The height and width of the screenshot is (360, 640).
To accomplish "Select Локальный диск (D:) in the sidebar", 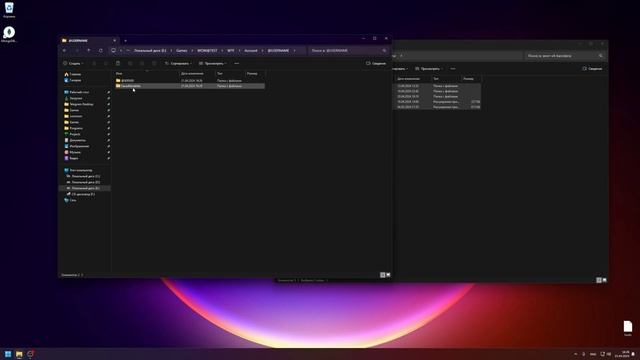I will click(x=83, y=182).
